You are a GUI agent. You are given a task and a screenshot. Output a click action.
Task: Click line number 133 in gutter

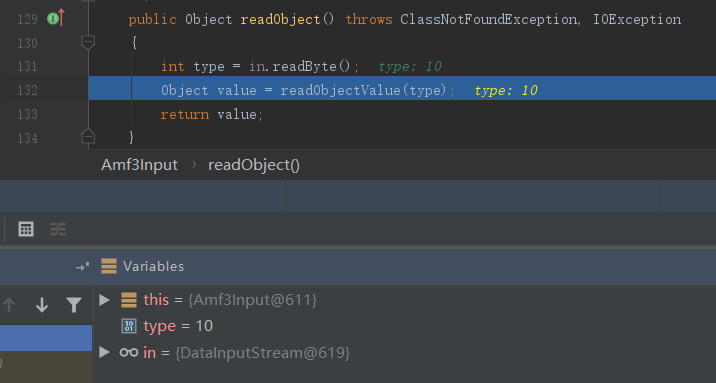[27, 114]
